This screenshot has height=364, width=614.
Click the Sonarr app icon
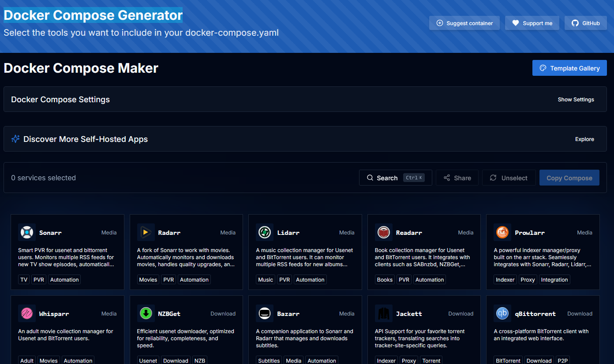tap(27, 232)
